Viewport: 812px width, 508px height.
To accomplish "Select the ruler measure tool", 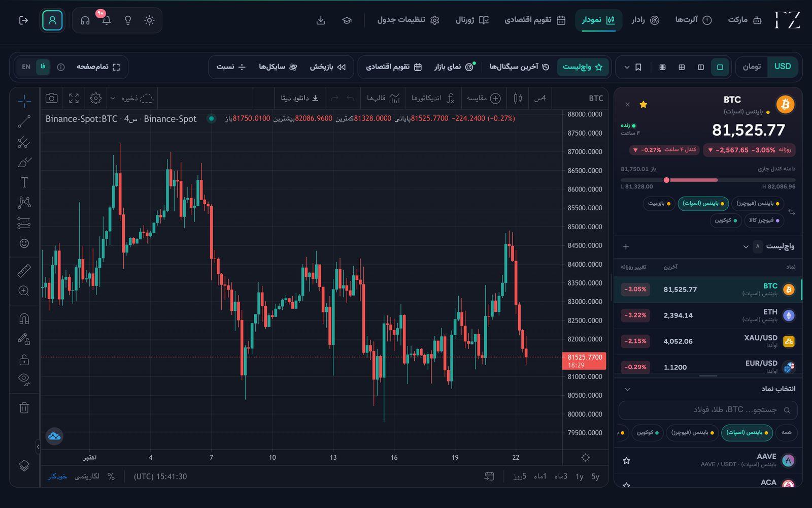I will pyautogui.click(x=24, y=270).
